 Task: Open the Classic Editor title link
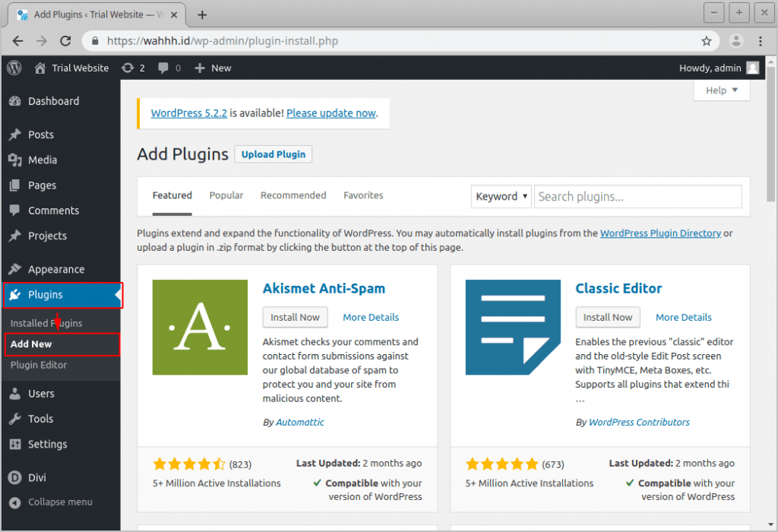tap(618, 288)
